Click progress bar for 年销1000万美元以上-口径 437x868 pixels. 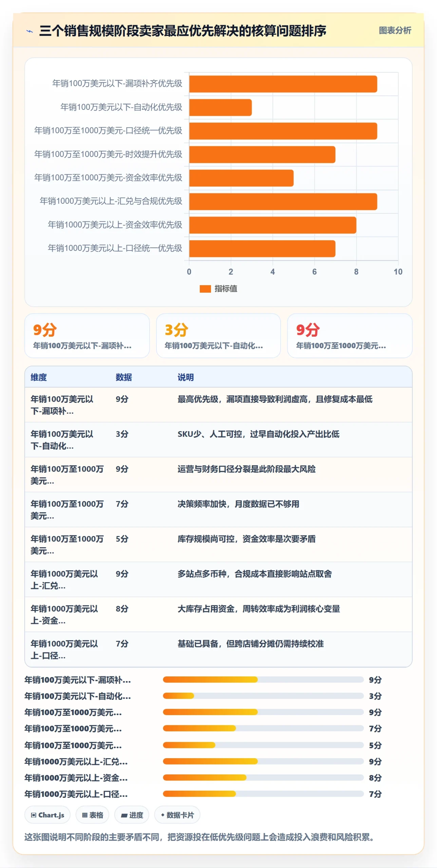coord(263,794)
